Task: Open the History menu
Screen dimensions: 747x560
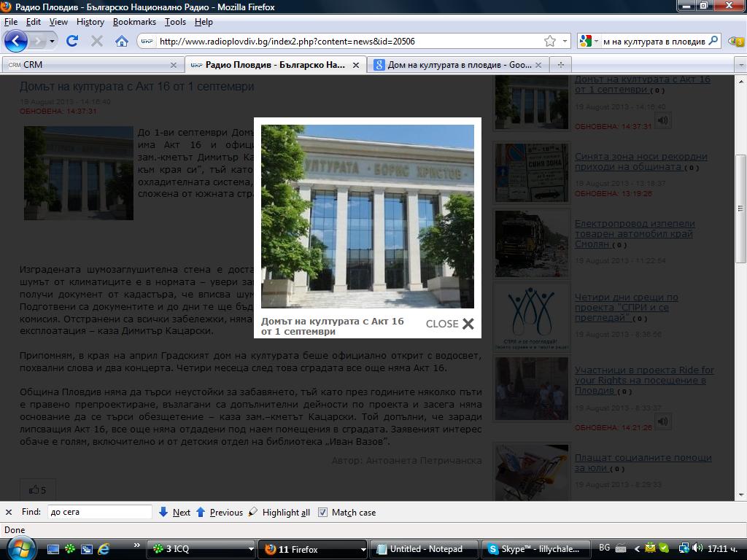Action: coord(90,22)
